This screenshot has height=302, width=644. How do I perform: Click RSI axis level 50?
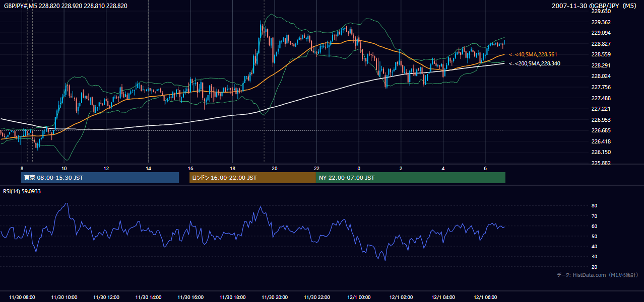594,236
